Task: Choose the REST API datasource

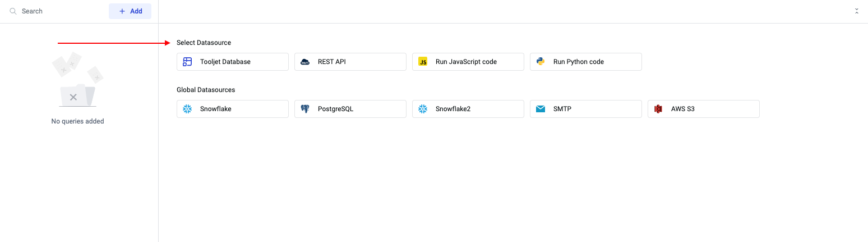Action: coord(332,62)
